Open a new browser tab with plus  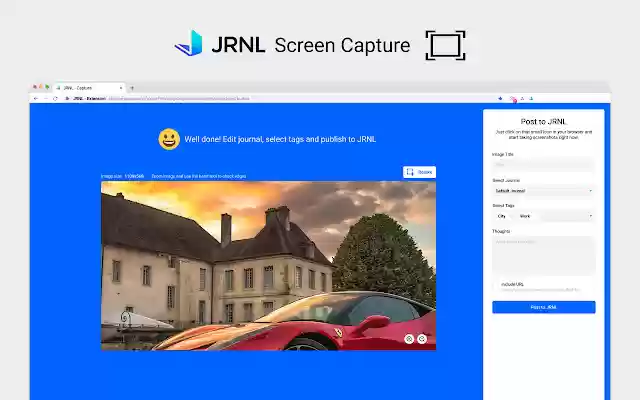[132, 88]
